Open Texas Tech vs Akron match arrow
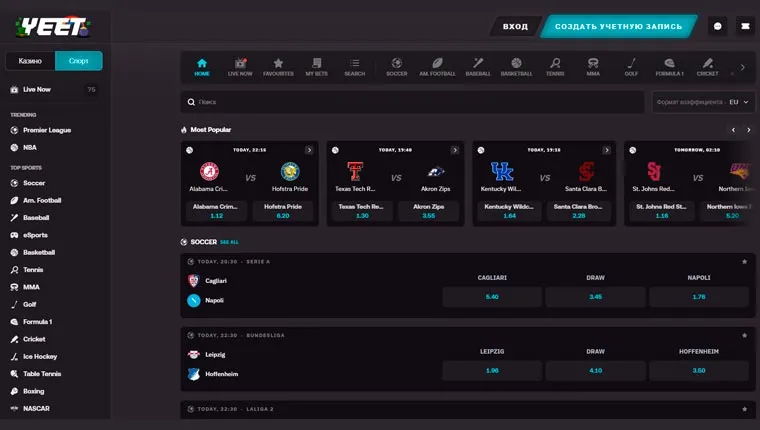 [x=455, y=150]
